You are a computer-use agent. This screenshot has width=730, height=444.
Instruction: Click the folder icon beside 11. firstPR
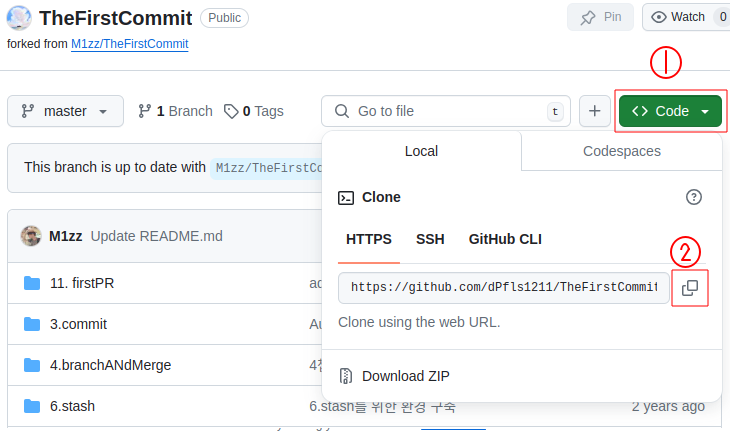coord(32,283)
